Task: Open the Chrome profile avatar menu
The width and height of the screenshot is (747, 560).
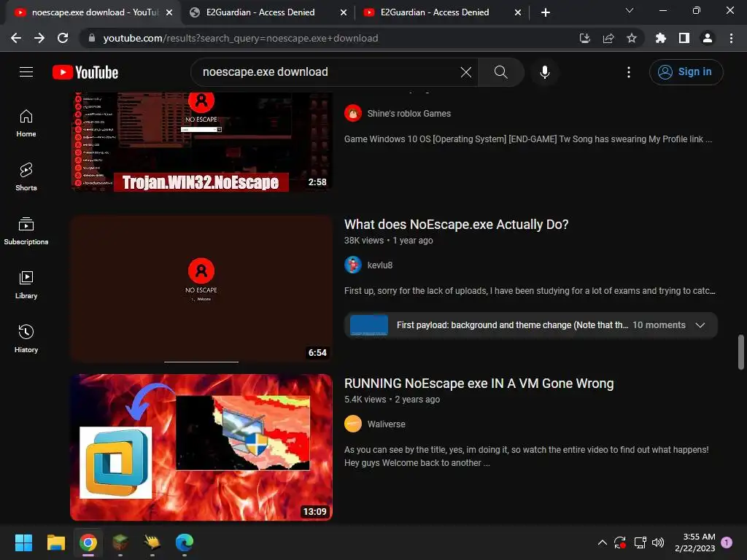Action: pyautogui.click(x=708, y=38)
